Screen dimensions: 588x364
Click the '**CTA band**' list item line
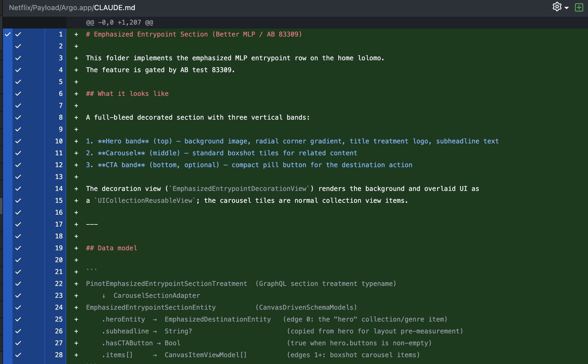249,165
